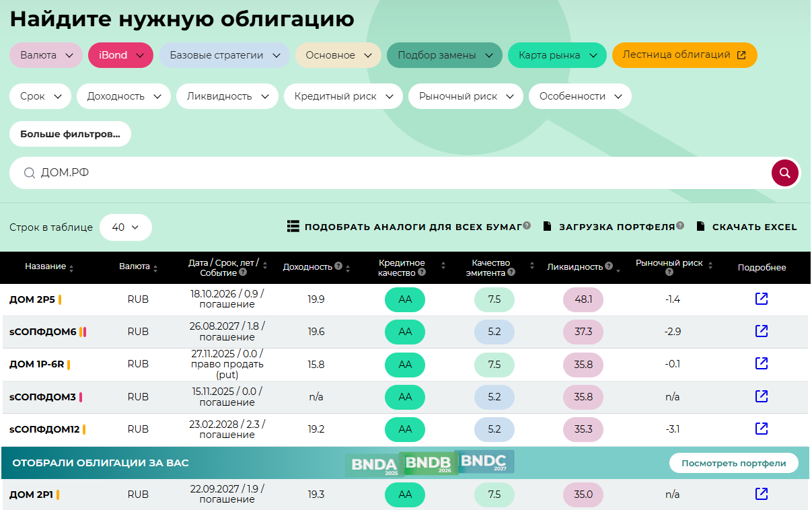Click help icon beside Загрузка портфеля
The height and width of the screenshot is (510, 812).
click(680, 226)
